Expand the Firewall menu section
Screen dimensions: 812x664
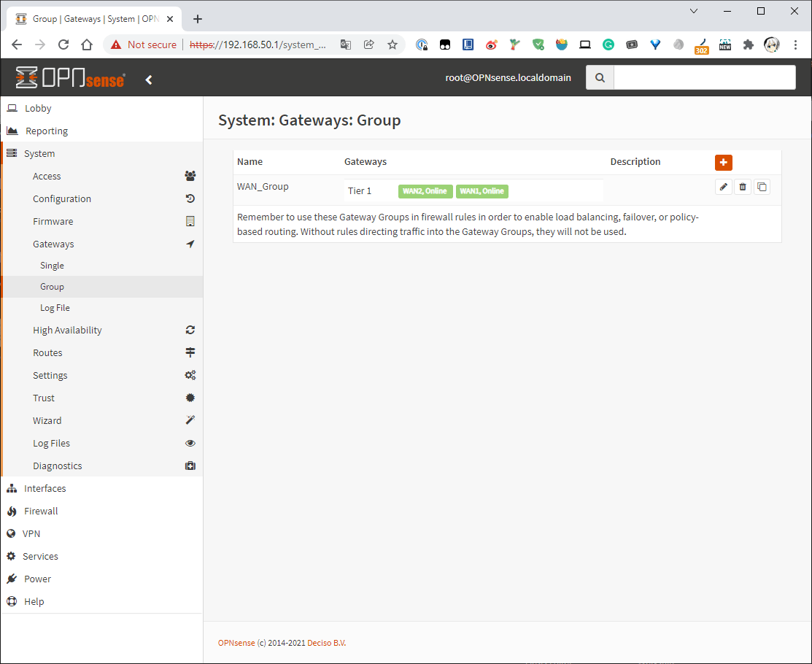(x=41, y=511)
